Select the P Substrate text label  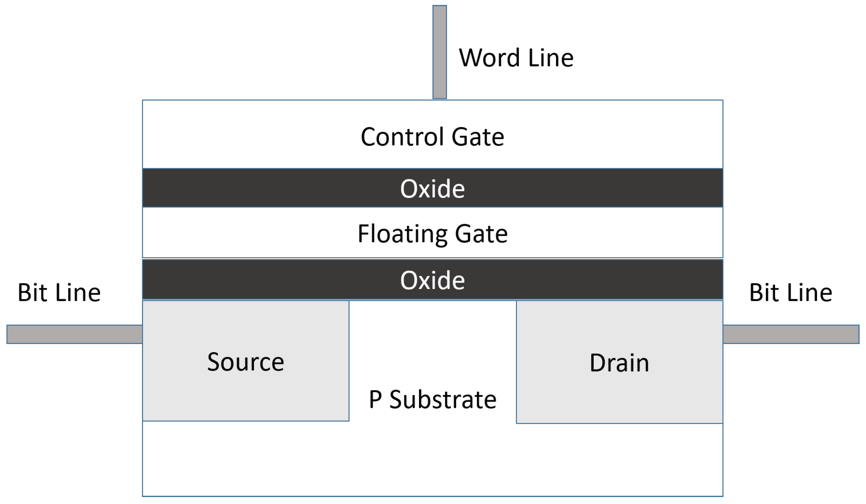[433, 400]
